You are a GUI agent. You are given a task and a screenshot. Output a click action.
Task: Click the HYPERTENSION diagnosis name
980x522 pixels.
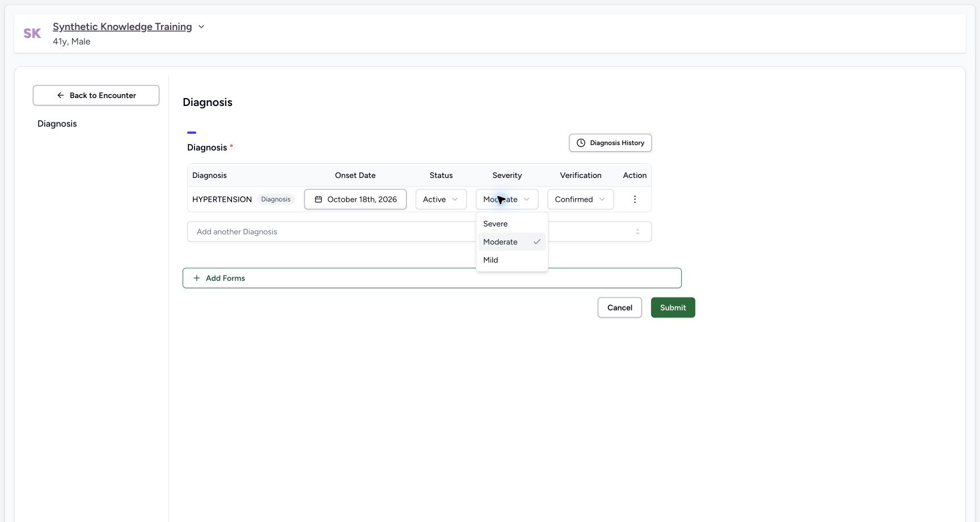coord(222,200)
